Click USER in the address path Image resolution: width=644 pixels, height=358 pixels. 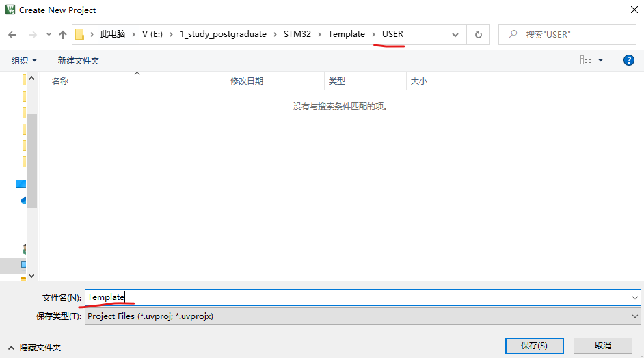pos(392,34)
